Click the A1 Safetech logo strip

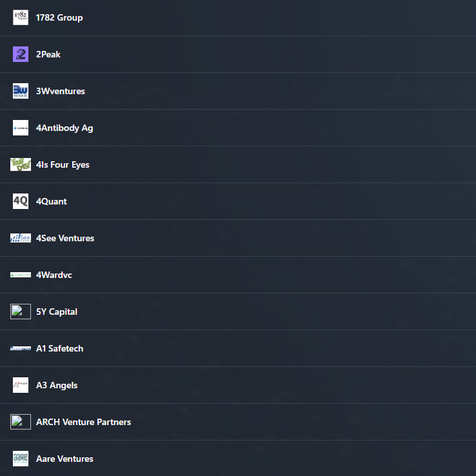tap(21, 348)
